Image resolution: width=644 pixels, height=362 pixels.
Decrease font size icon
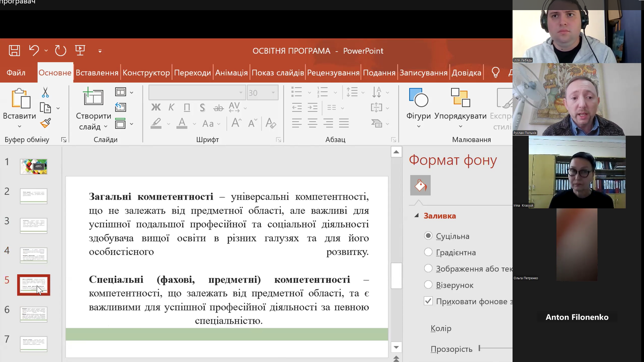tap(252, 123)
